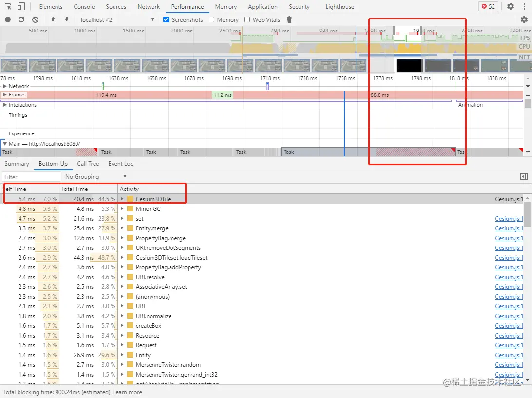The width and height of the screenshot is (532, 398).
Task: Expand the Entity.merge activity row
Action: coord(122,228)
